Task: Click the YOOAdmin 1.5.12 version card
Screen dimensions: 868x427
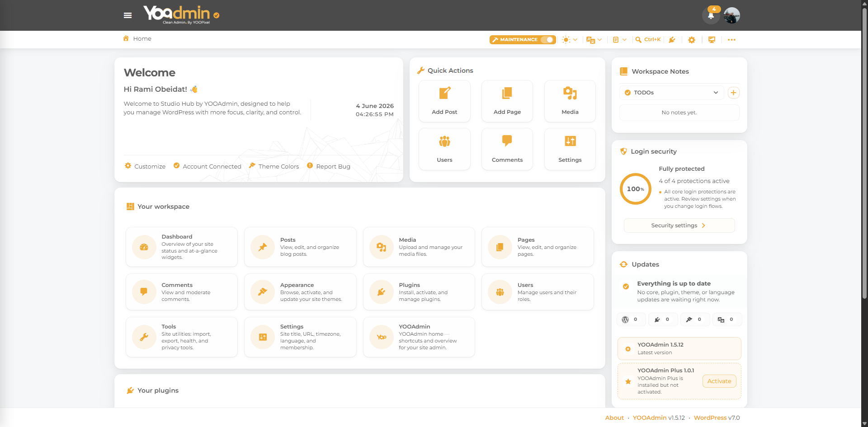Action: [679, 348]
